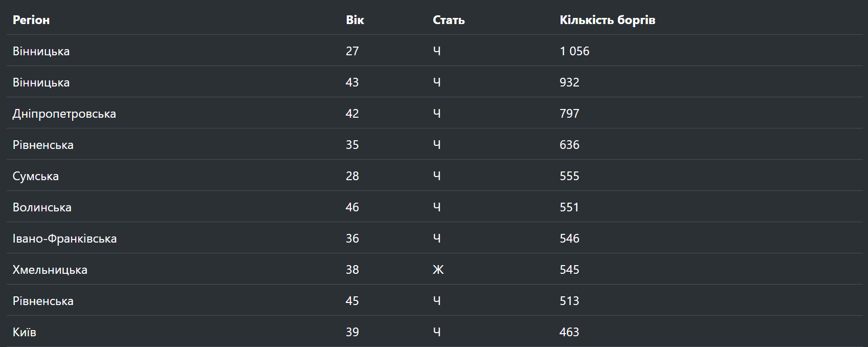Click the age value 39
This screenshot has width=868, height=347.
(352, 332)
